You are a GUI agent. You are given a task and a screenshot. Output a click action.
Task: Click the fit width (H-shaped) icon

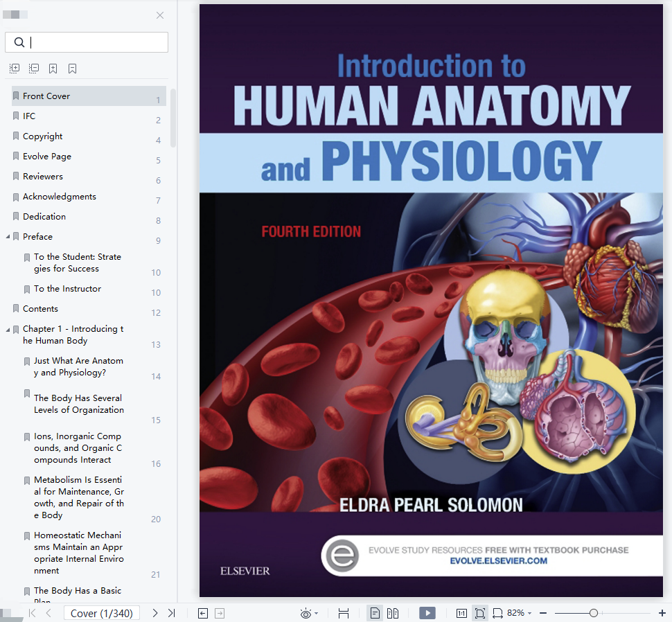[344, 614]
